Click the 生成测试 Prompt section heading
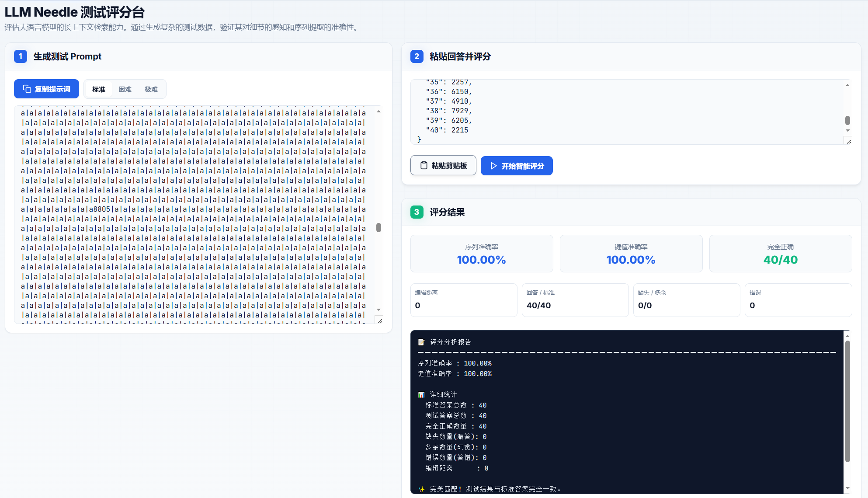 67,56
